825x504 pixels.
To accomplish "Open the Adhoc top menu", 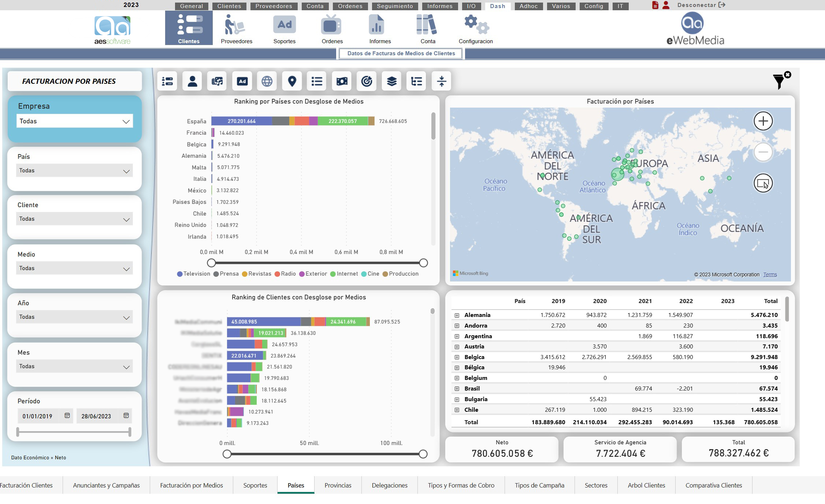I will pos(528,6).
